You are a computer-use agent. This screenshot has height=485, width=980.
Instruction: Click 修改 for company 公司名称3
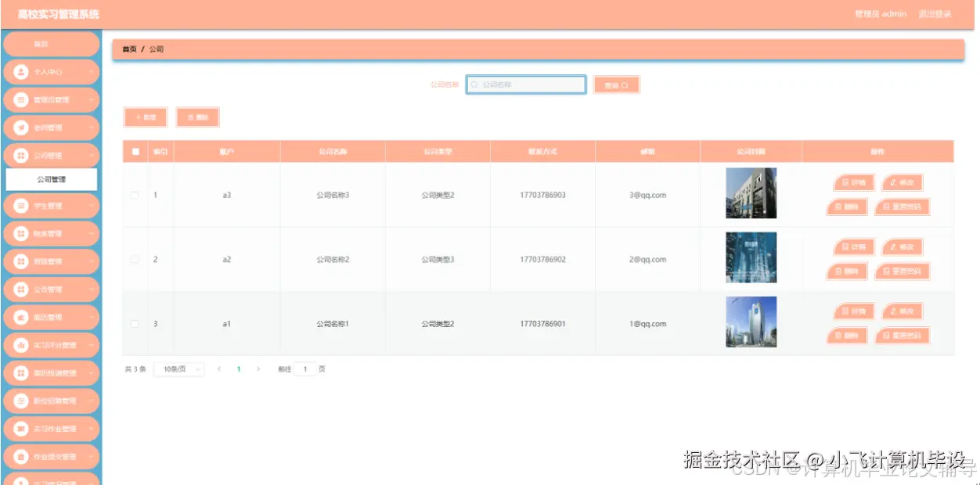click(902, 182)
